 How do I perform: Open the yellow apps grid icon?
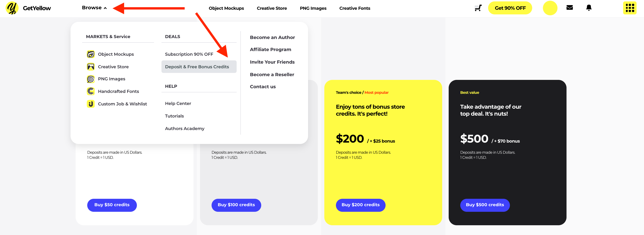tap(629, 8)
